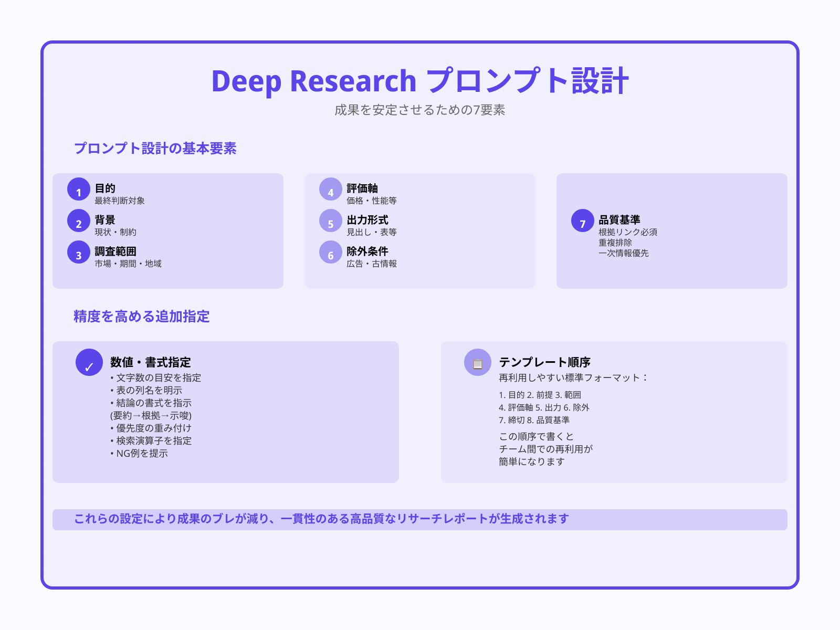Check the 一次情報優先 item under 品質基準
This screenshot has width=840, height=630.
[624, 253]
